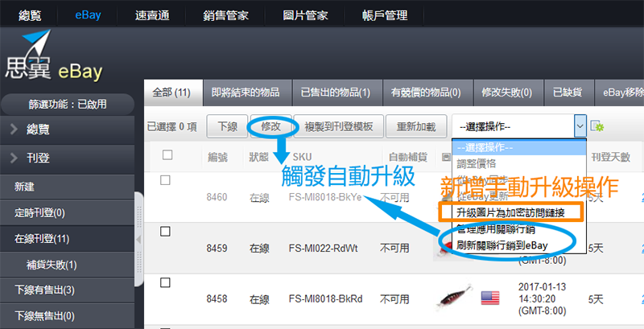
Task: Open the 選擇操作 dropdown arrow
Action: (580, 127)
